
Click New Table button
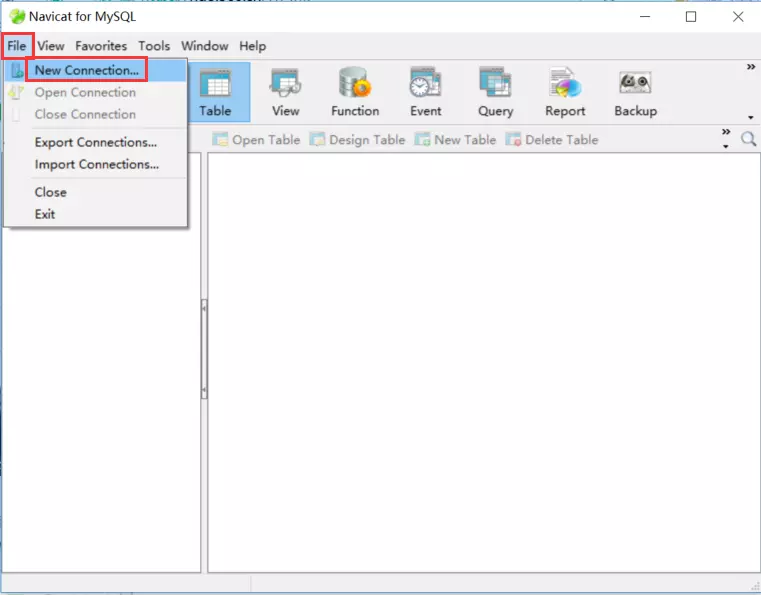(x=455, y=140)
